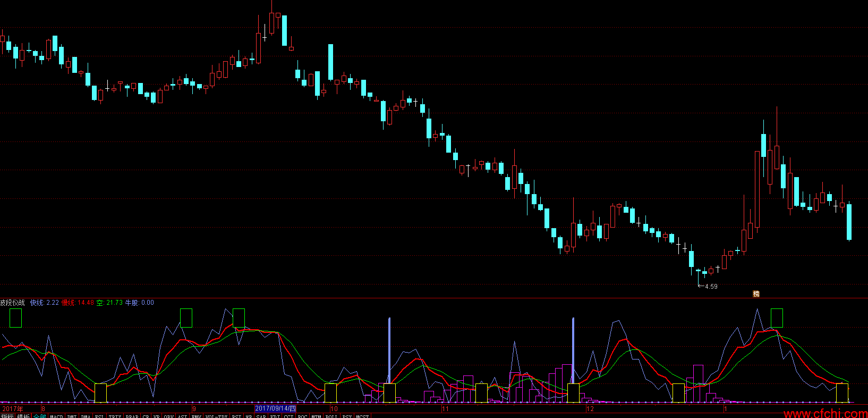This screenshot has width=868, height=418.
Task: Click month 11 on the time axis
Action: coord(446,409)
